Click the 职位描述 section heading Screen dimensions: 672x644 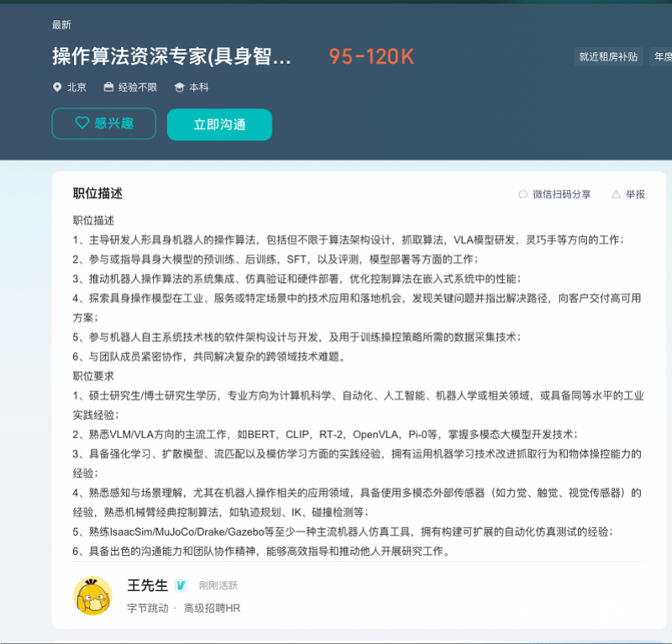coord(98,194)
